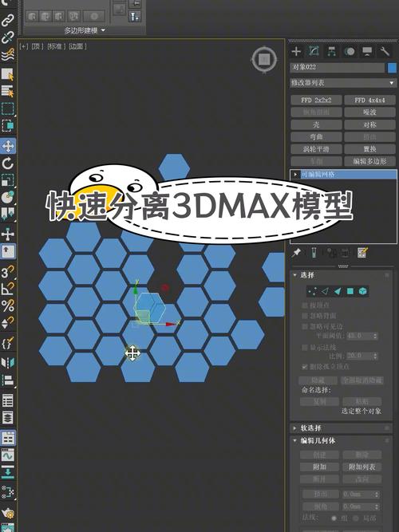Select the 组 normal radio button
This screenshot has height=532, width=399.
tap(334, 518)
